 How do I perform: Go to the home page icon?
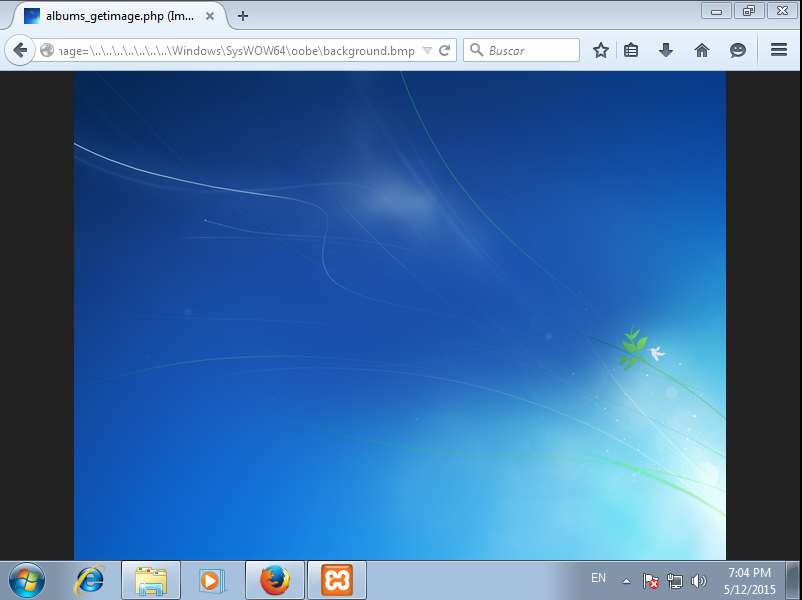[702, 50]
